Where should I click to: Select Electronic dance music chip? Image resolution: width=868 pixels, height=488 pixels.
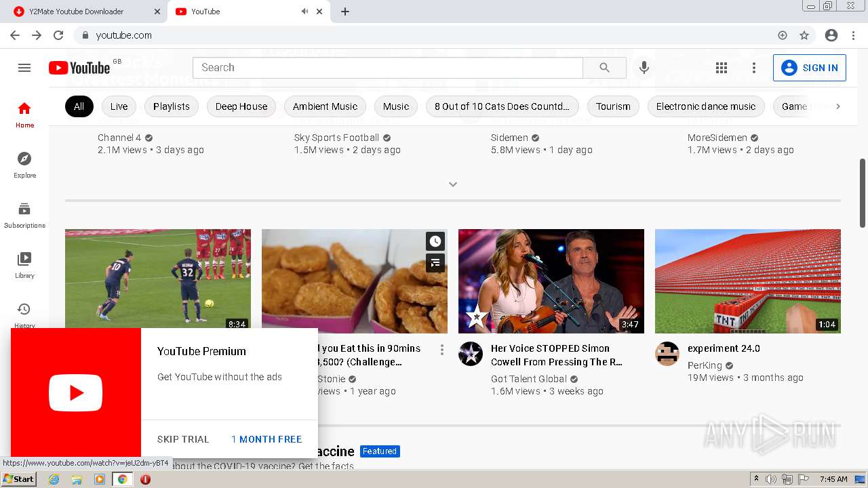(706, 106)
